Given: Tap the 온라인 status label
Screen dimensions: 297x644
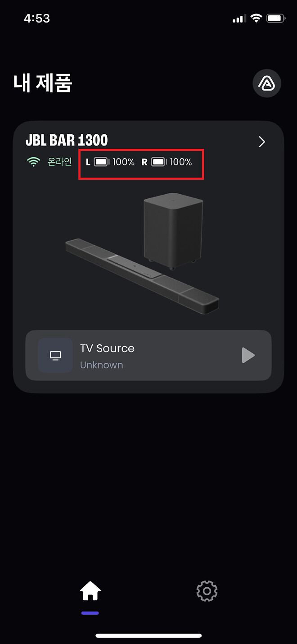Looking at the screenshot, I should 60,162.
